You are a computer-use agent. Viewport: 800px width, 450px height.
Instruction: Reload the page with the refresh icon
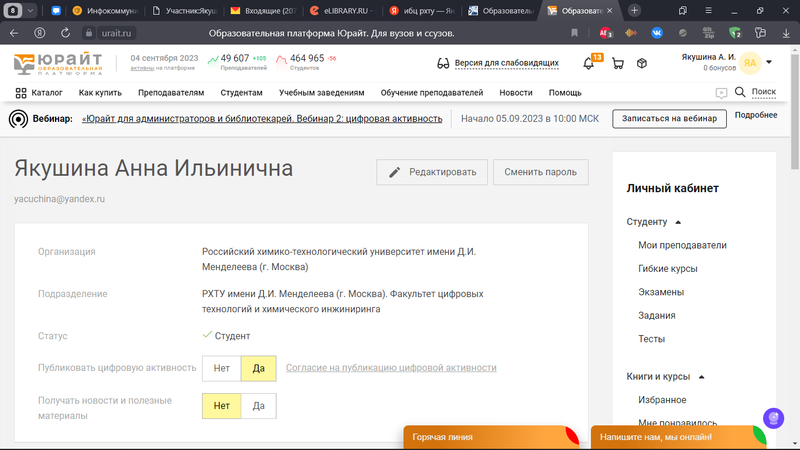64,32
